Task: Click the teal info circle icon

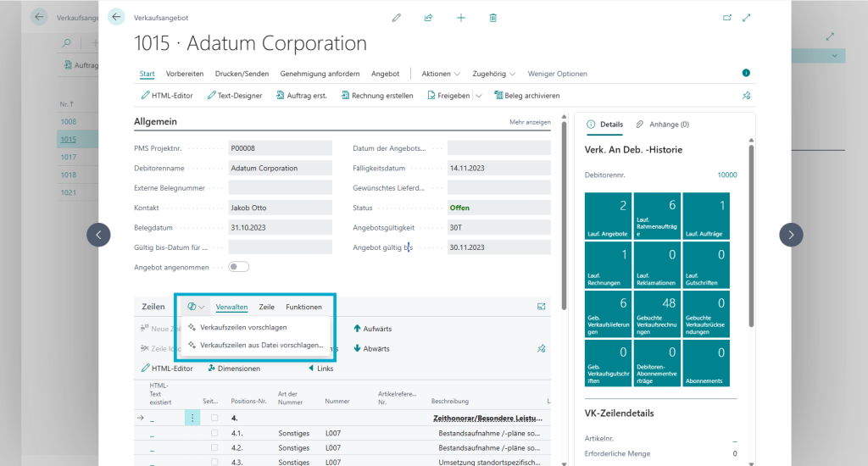Action: click(x=746, y=73)
